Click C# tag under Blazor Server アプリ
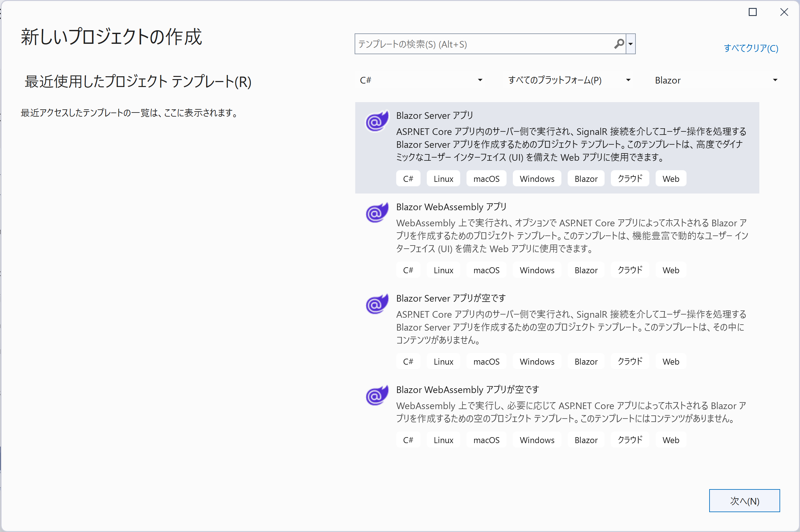800x532 pixels. (408, 178)
